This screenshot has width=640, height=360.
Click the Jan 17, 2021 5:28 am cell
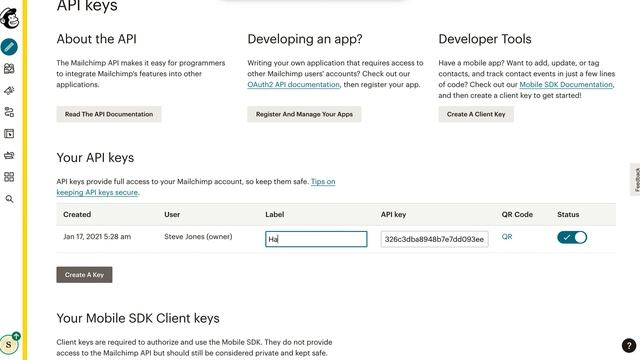[x=97, y=237]
